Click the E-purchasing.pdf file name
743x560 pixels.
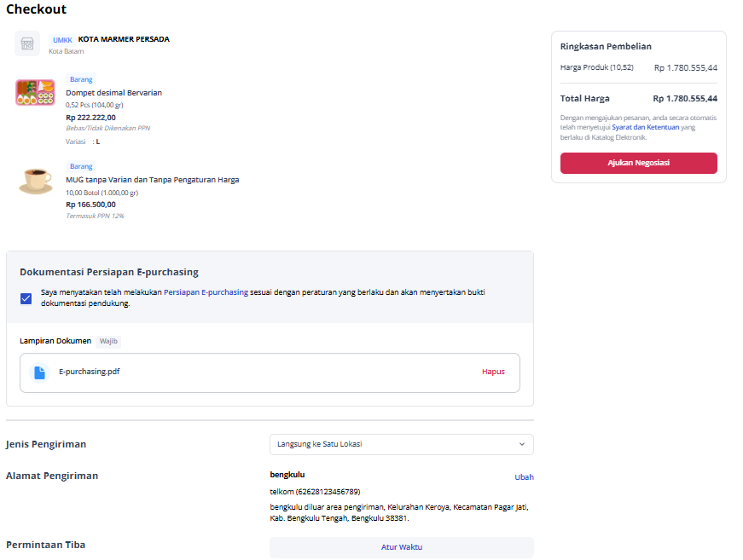click(x=89, y=372)
